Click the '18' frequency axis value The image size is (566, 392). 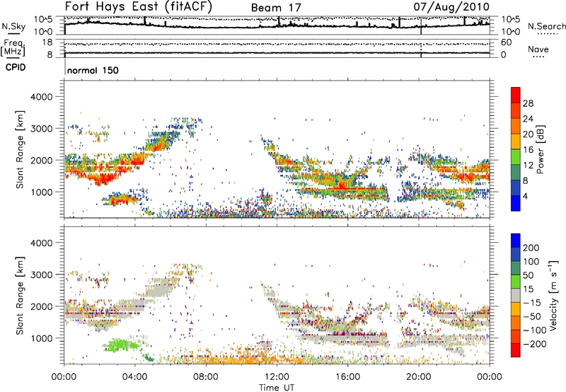pyautogui.click(x=47, y=42)
